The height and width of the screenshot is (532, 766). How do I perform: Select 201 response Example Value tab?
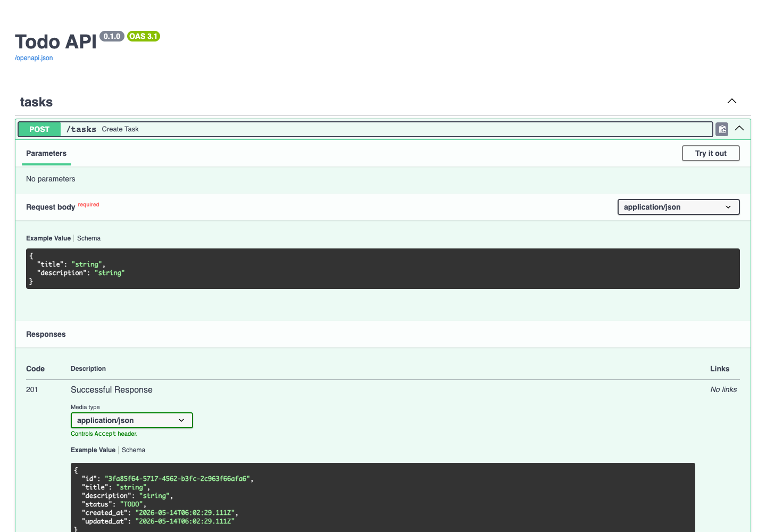(93, 450)
